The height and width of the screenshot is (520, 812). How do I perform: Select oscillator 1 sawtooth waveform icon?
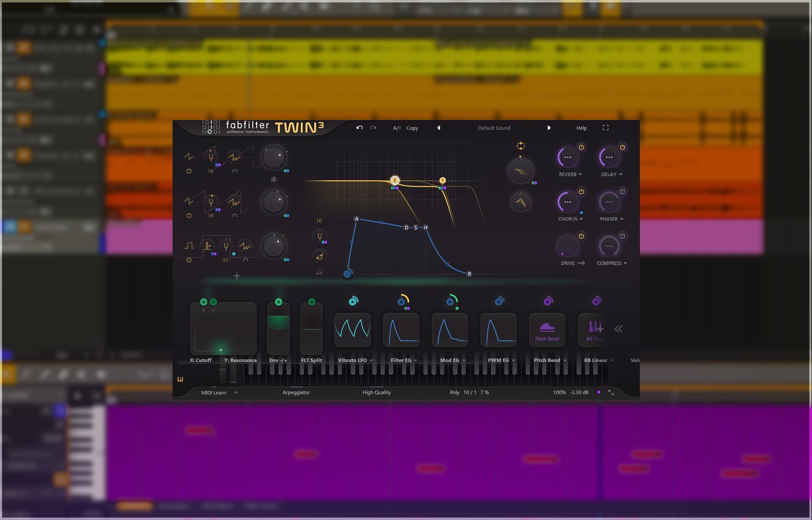click(x=189, y=157)
